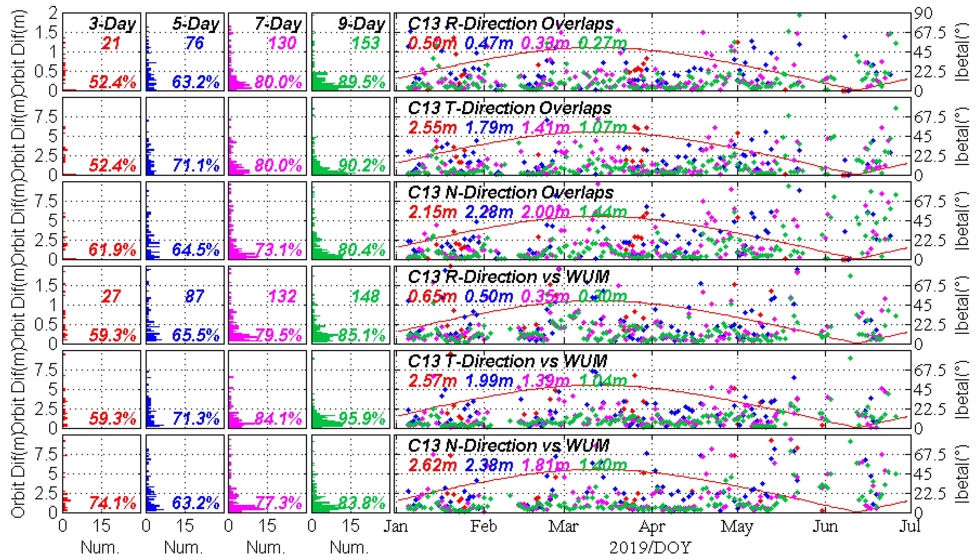The image size is (977, 560).
Task: Click the 'Jan' month axis label
Action: 396,526
